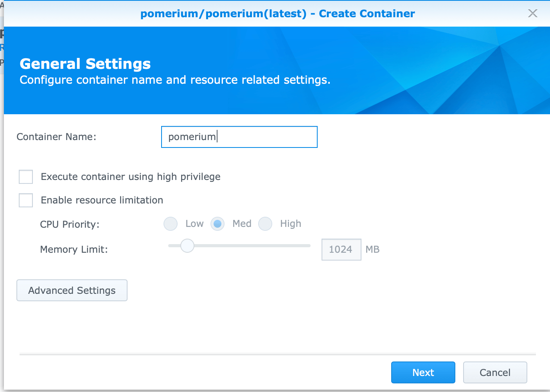
Task: Check Enable resource limitation
Action: pyautogui.click(x=25, y=200)
